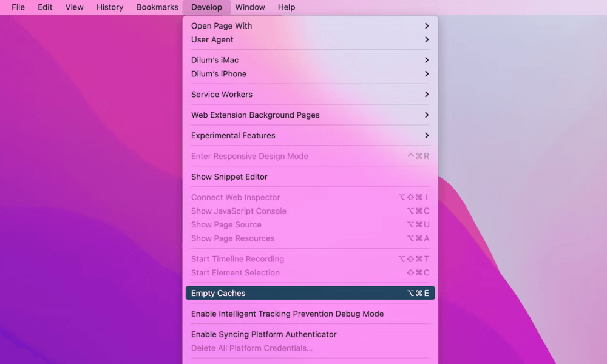This screenshot has height=364, width=607.
Task: Click the greyed Enter Responsive Design Mode item
Action: [x=310, y=157]
